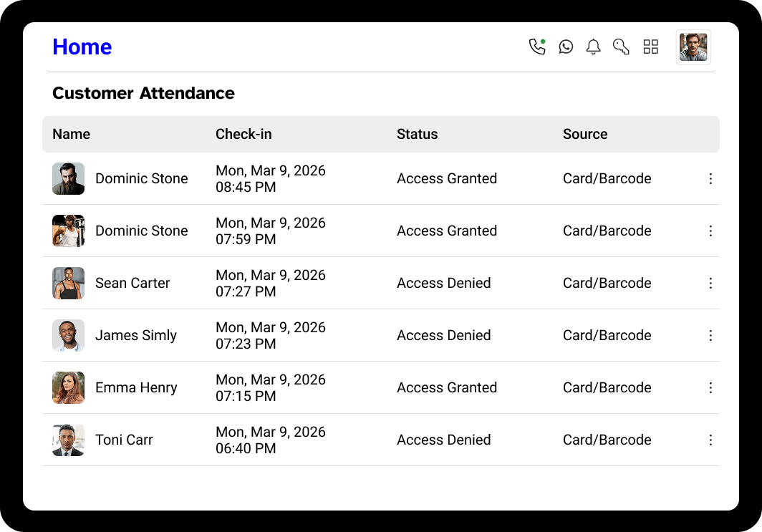The image size is (762, 532).
Task: Sort the table by the Name column
Action: (x=71, y=134)
